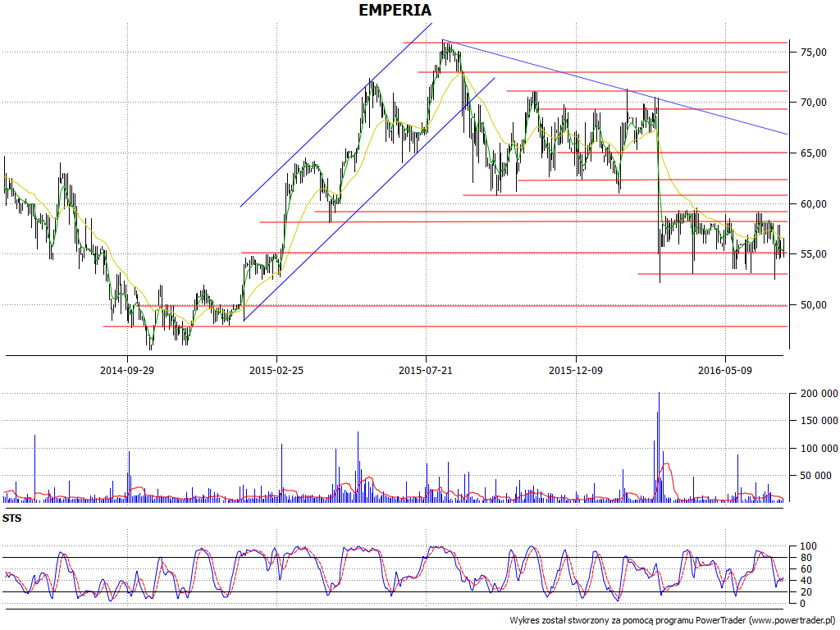The width and height of the screenshot is (840, 630).
Task: Select the 50,00 price axis label
Action: click(813, 305)
